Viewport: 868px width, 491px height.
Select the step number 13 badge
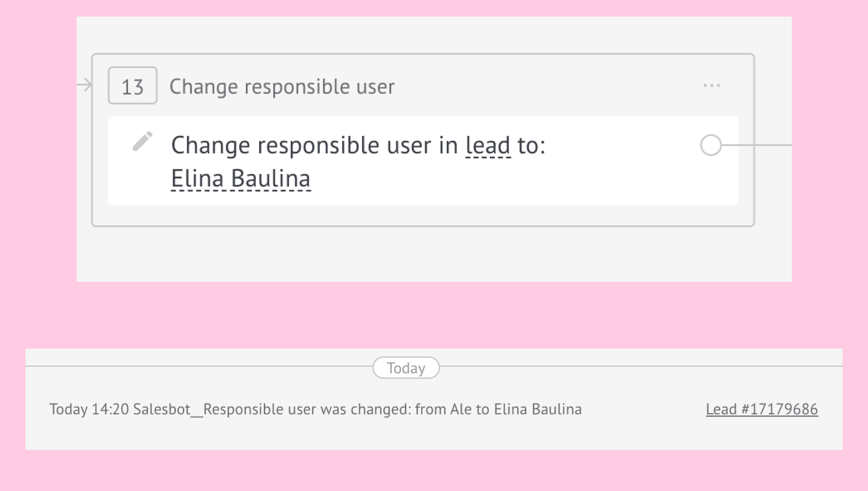(x=132, y=85)
